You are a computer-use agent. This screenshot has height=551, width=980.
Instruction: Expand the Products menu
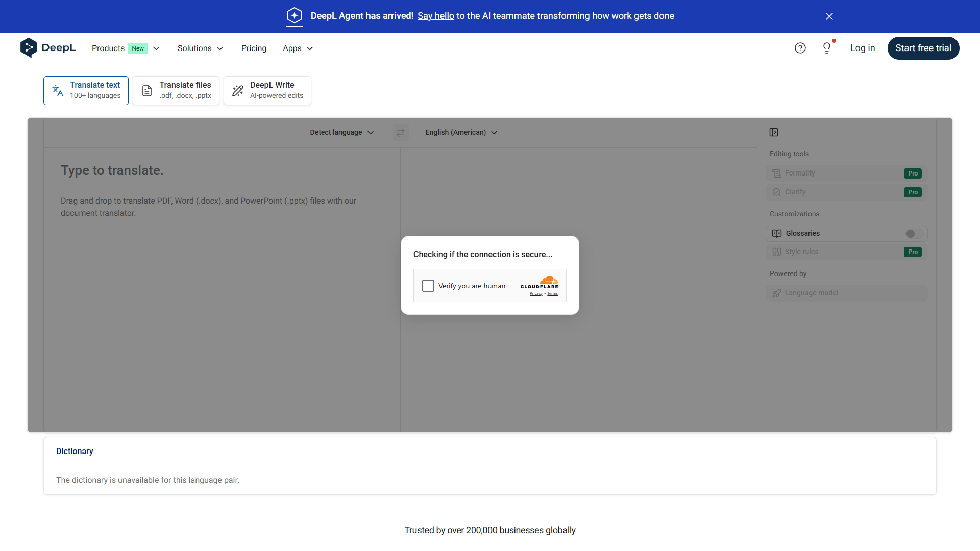pos(126,48)
